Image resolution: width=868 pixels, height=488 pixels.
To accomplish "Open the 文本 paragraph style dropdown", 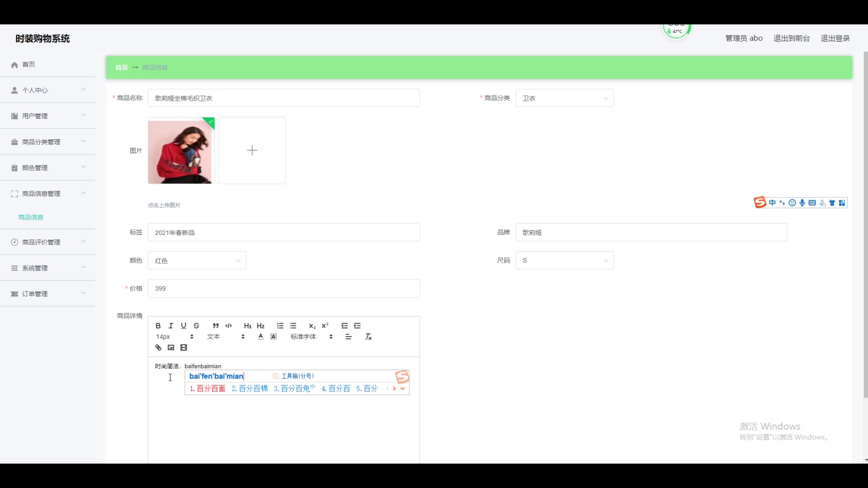I will pyautogui.click(x=226, y=337).
